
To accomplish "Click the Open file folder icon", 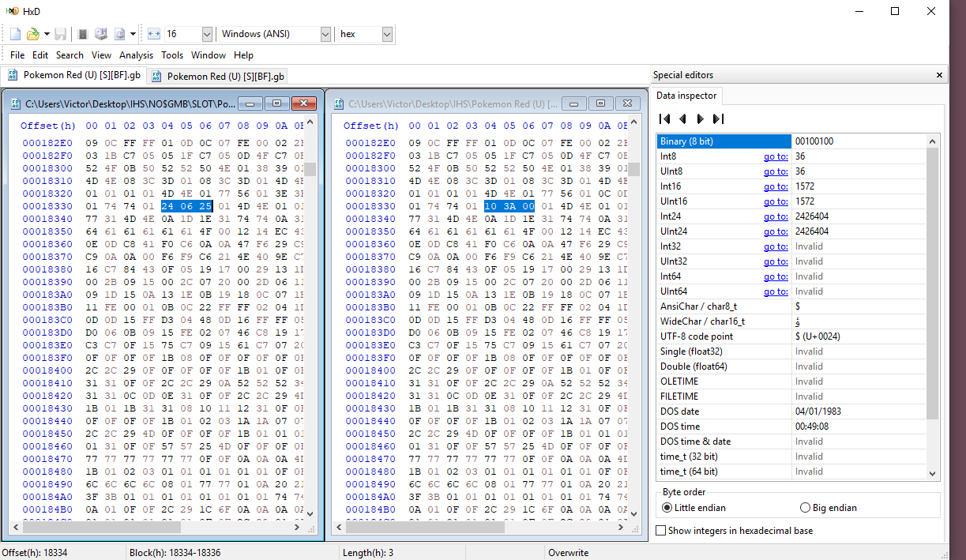I will pyautogui.click(x=32, y=34).
